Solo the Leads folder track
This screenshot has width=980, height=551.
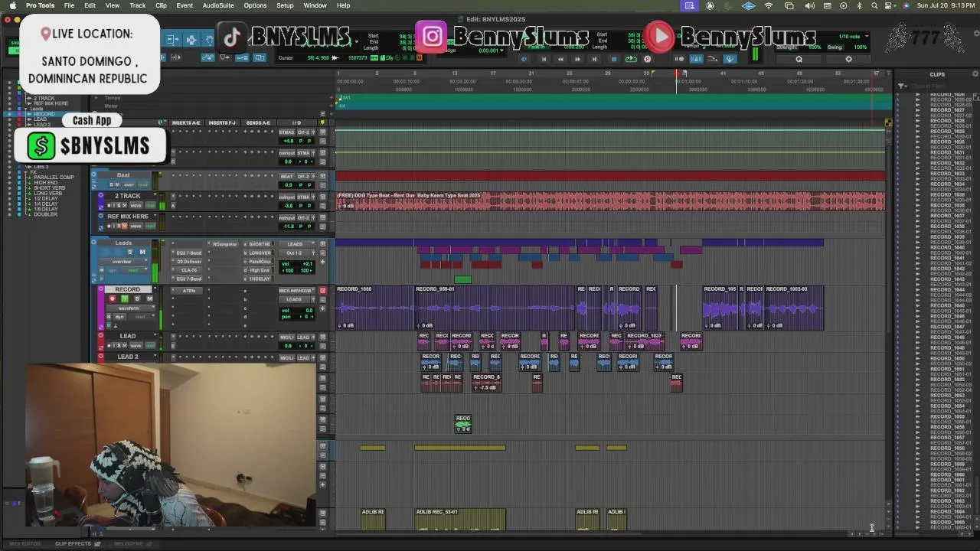130,252
